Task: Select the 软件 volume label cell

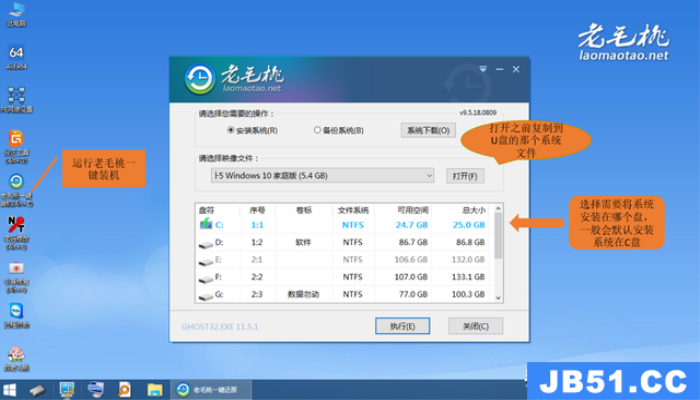Action: click(x=303, y=242)
